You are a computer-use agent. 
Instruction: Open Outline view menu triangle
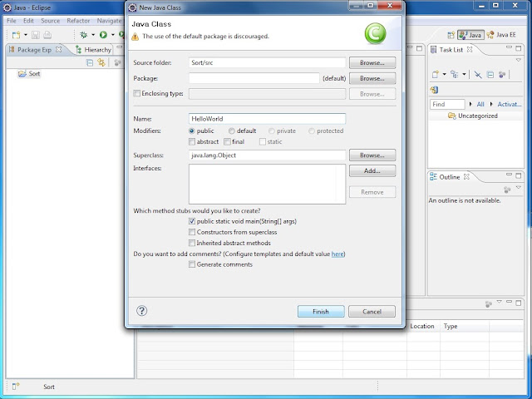[519, 187]
